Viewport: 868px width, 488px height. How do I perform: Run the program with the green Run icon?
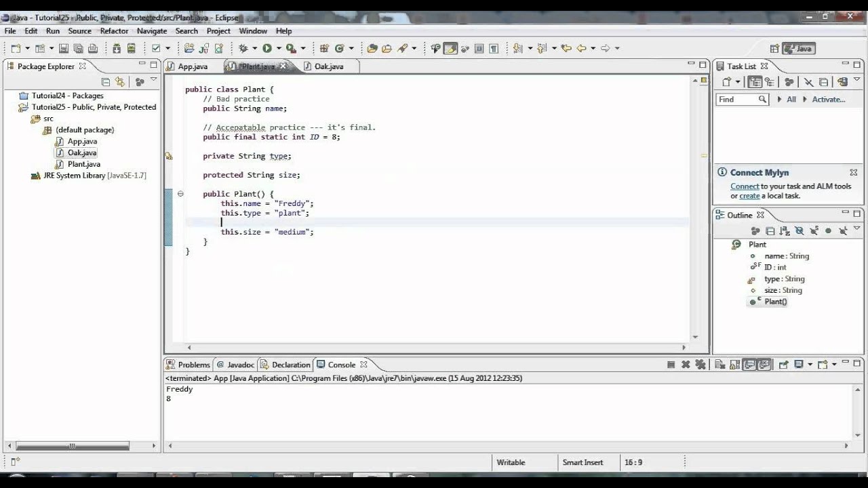(x=267, y=48)
